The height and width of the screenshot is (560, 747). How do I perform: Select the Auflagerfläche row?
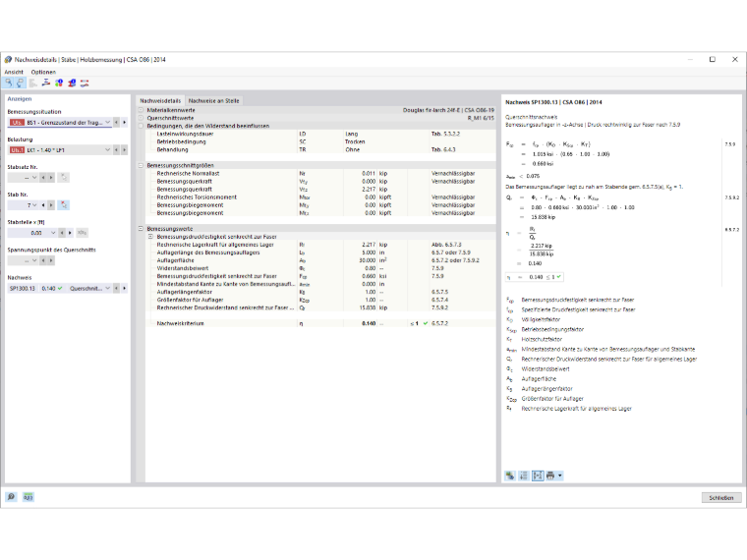tap(320, 260)
